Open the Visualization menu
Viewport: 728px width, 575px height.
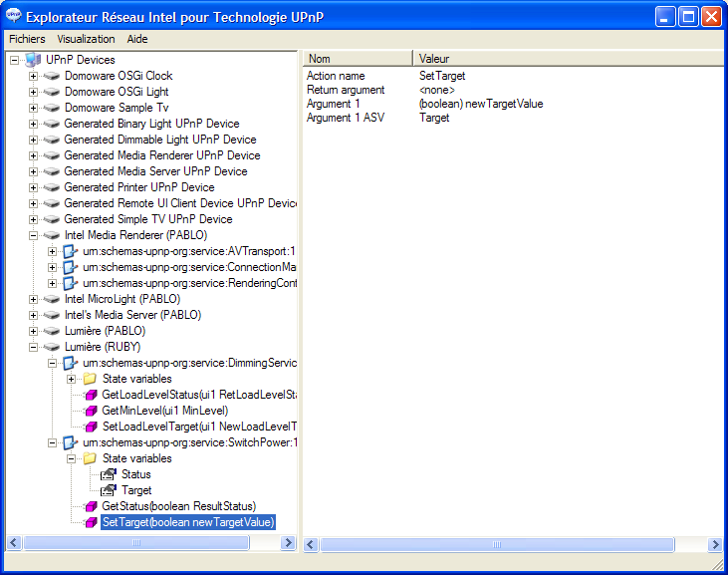point(86,39)
